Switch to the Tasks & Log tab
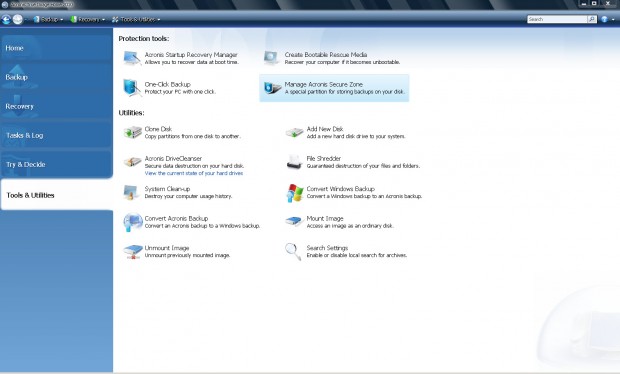The width and height of the screenshot is (620, 374). [x=57, y=135]
